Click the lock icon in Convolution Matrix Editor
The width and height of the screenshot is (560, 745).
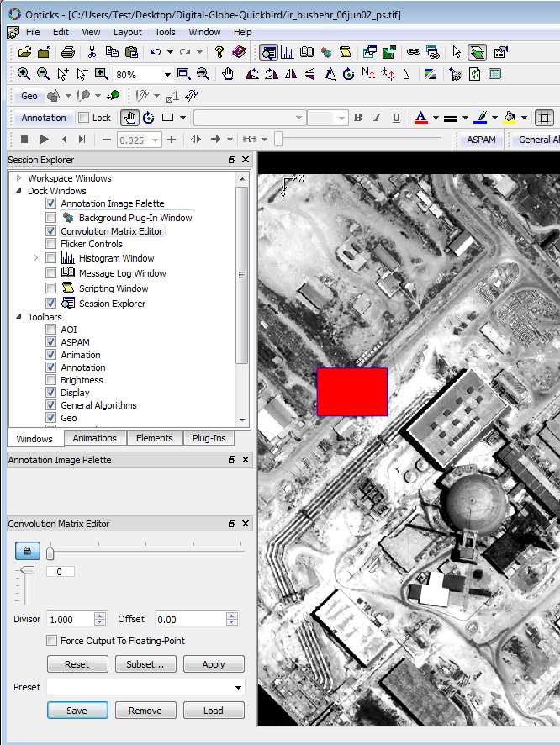tap(27, 551)
